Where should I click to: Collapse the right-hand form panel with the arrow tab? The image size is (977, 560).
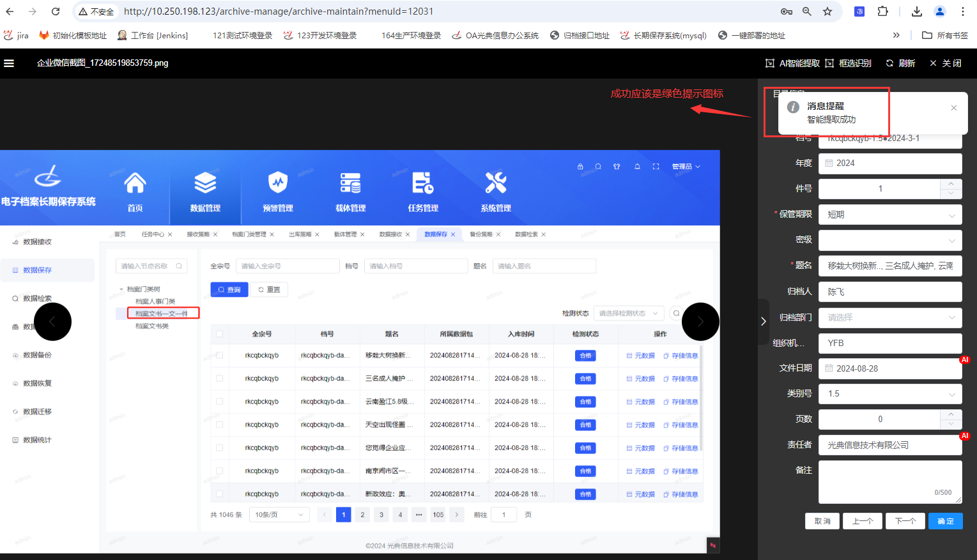[763, 322]
